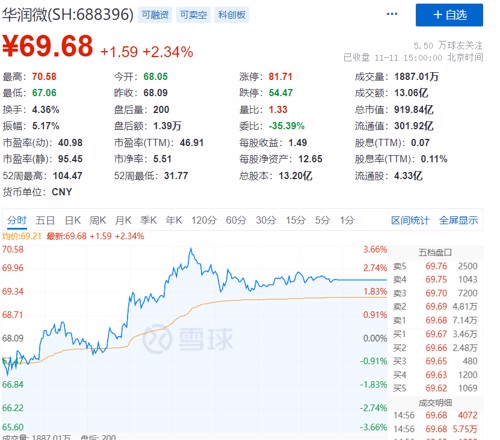Switch to the 1分 chart tab
Screen dimensions: 500x440
tap(347, 220)
